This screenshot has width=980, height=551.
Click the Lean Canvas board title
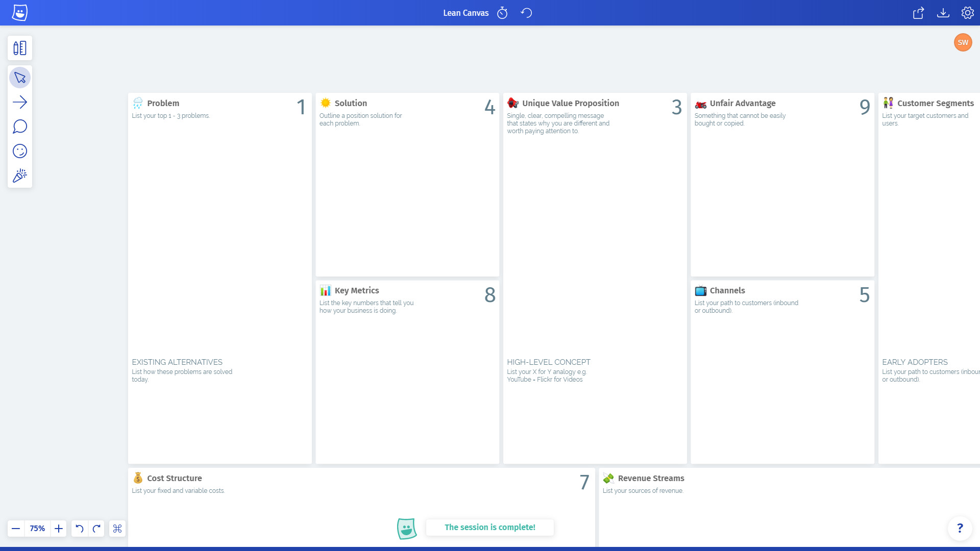[465, 13]
